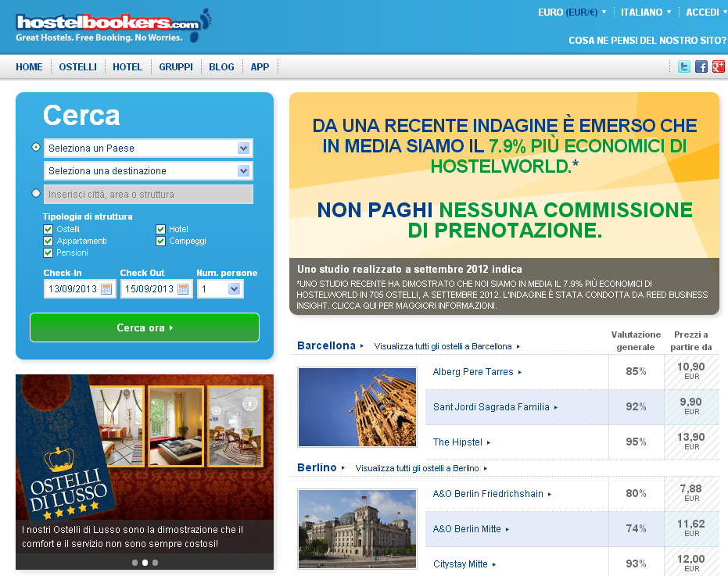Open Sant Jordi Sagrada Familia link
This screenshot has width=728, height=576.
click(495, 407)
